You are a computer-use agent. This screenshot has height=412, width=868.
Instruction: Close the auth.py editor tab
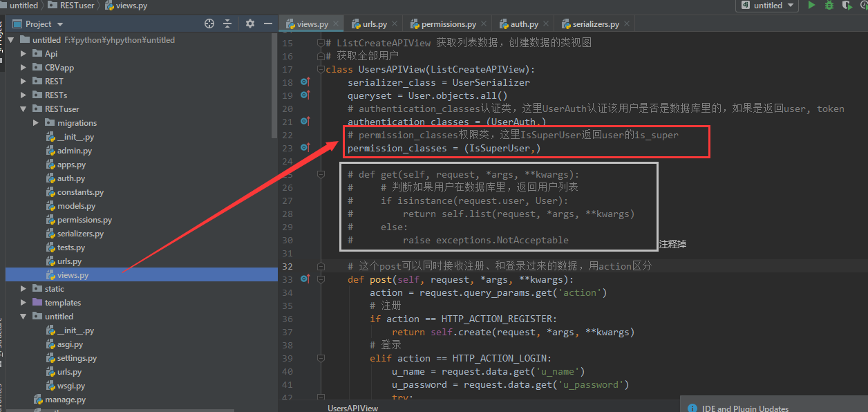545,24
